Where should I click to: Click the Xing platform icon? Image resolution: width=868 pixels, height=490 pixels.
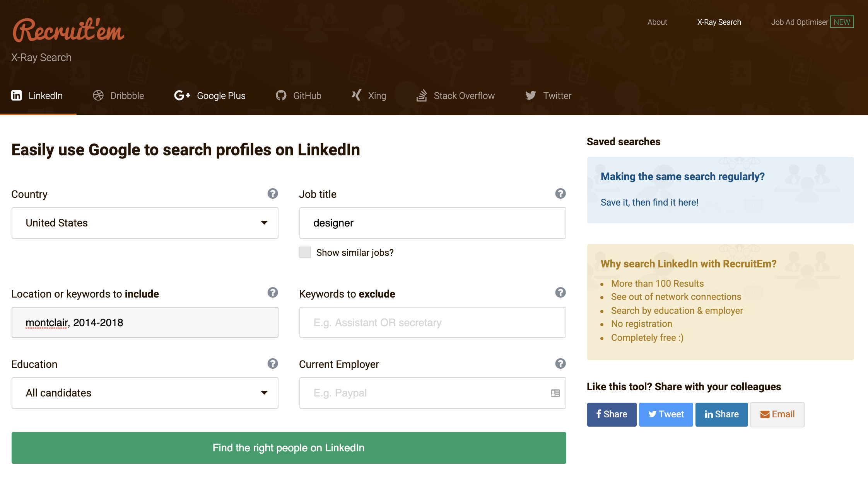pos(355,95)
